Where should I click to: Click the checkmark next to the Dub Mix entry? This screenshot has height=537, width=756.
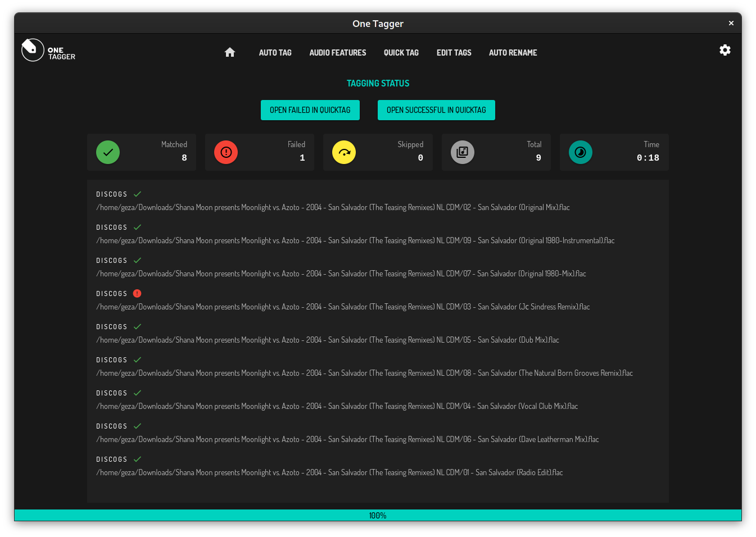click(138, 326)
